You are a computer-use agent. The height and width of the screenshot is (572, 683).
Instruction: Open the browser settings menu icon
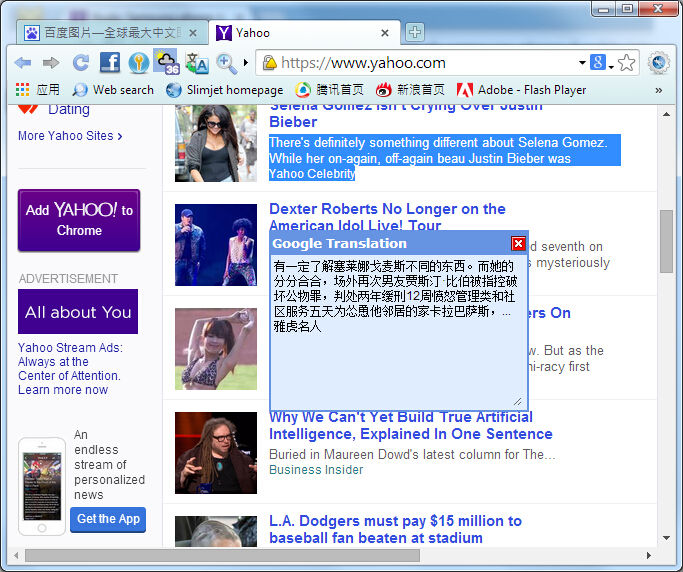point(658,63)
